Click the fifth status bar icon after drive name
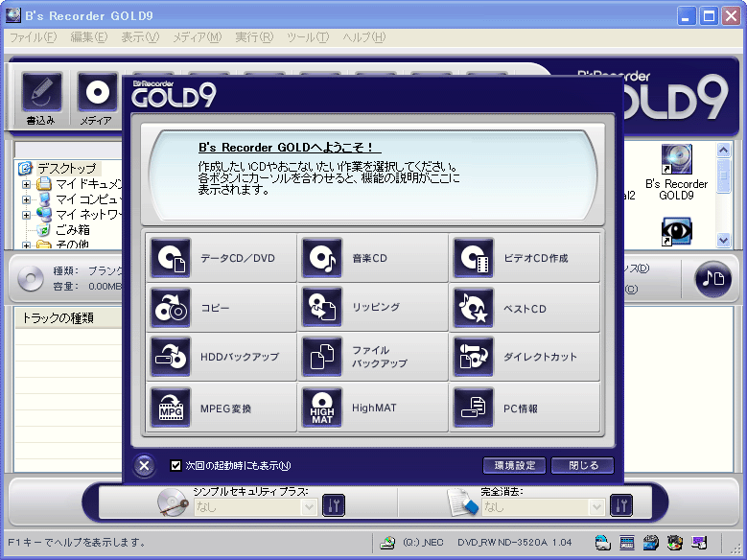 point(699,543)
